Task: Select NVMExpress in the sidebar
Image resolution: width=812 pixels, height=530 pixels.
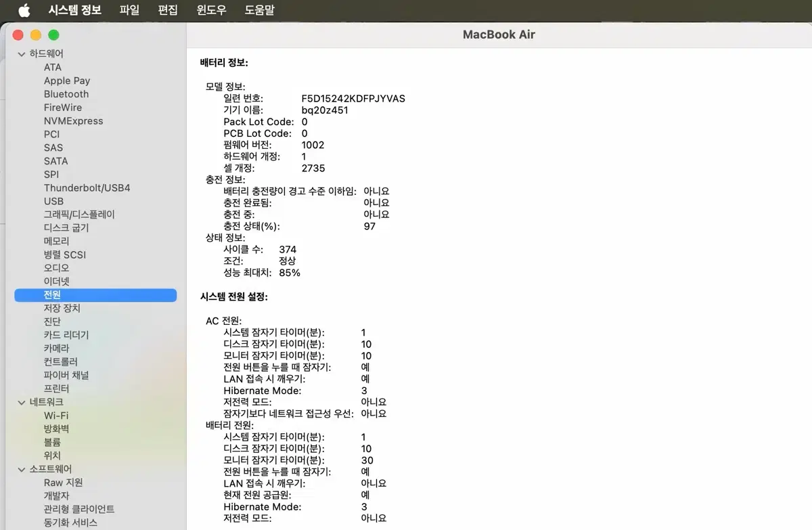Action: (74, 120)
